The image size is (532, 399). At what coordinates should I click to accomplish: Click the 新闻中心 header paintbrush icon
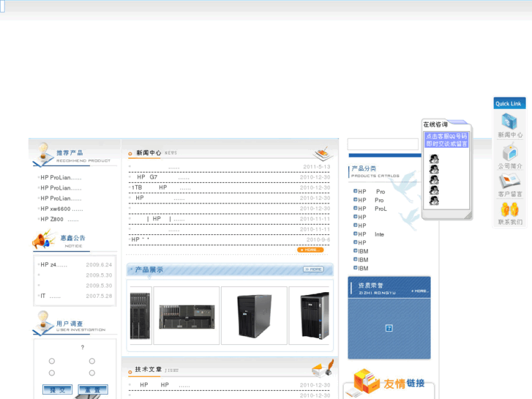click(x=323, y=154)
